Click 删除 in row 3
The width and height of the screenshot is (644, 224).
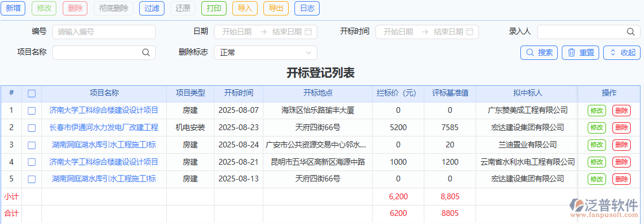tap(622, 145)
